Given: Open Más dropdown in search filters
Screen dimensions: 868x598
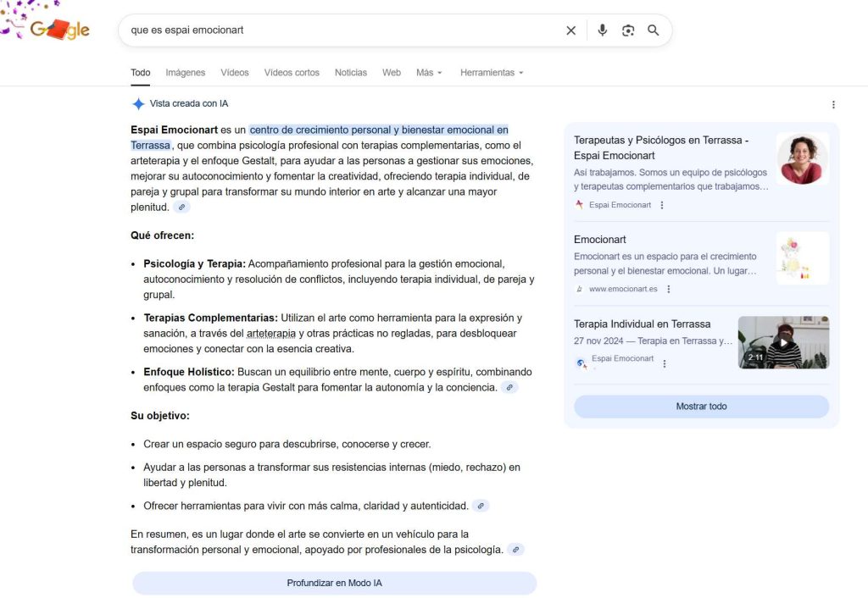Looking at the screenshot, I should pos(429,73).
